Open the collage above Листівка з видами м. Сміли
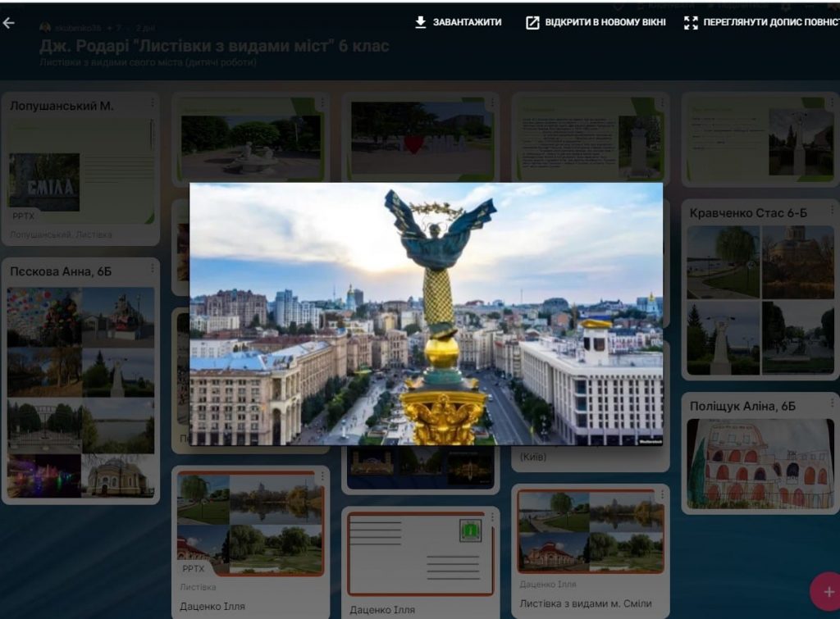Viewport: 840px width, 619px height. click(591, 531)
